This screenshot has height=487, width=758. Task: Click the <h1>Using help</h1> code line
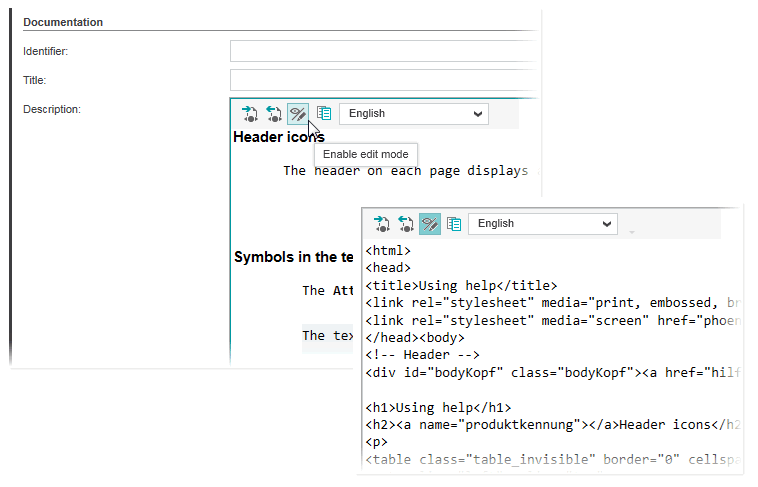tap(438, 408)
